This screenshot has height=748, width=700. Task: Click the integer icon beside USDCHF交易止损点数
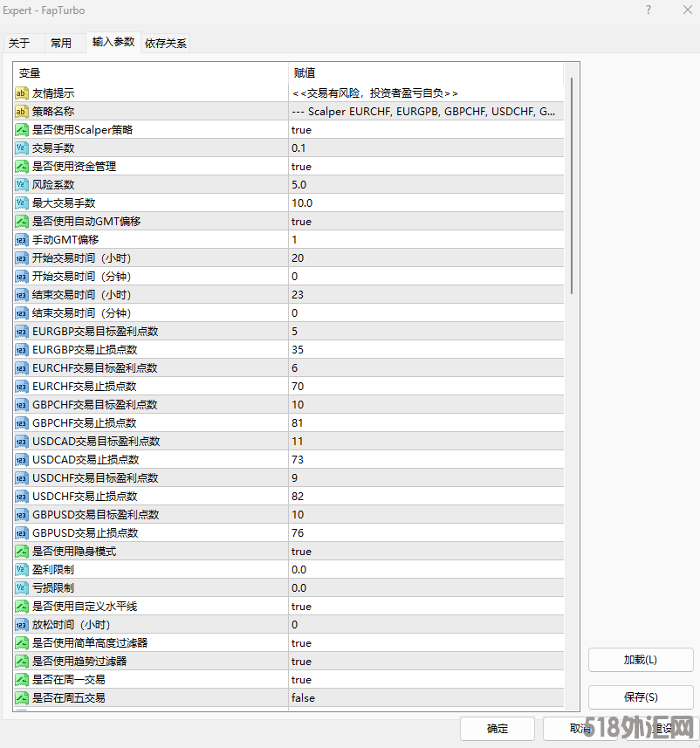tap(22, 497)
